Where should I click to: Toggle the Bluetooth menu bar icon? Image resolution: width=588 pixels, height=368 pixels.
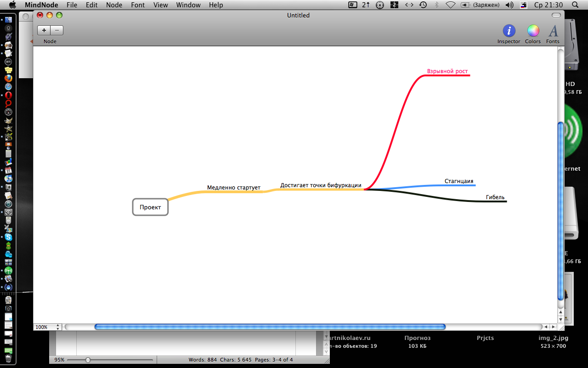(436, 5)
